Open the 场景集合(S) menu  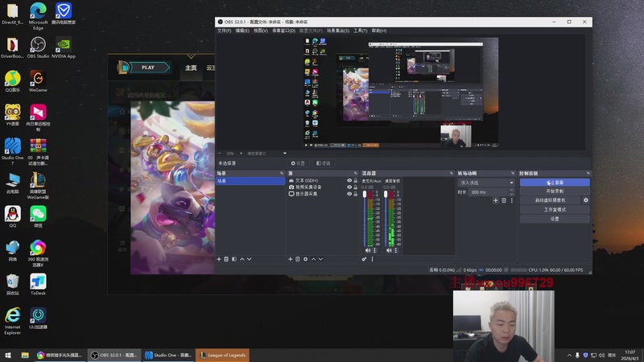[x=338, y=31]
